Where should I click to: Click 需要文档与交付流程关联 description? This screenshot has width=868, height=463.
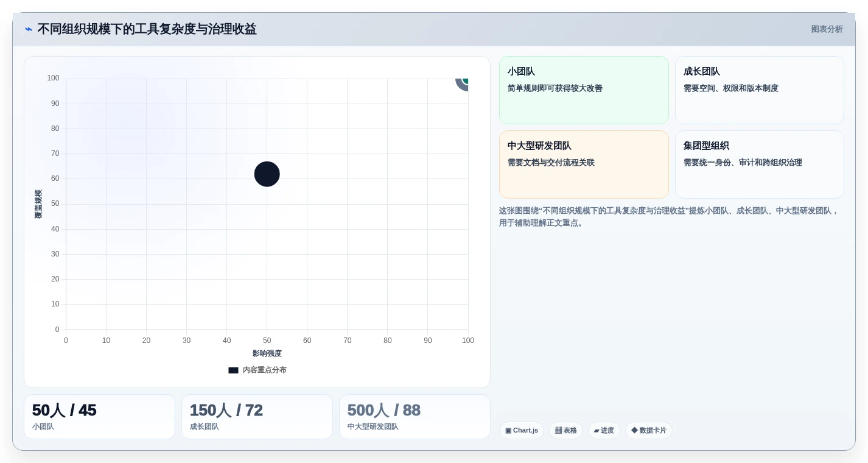(x=551, y=163)
